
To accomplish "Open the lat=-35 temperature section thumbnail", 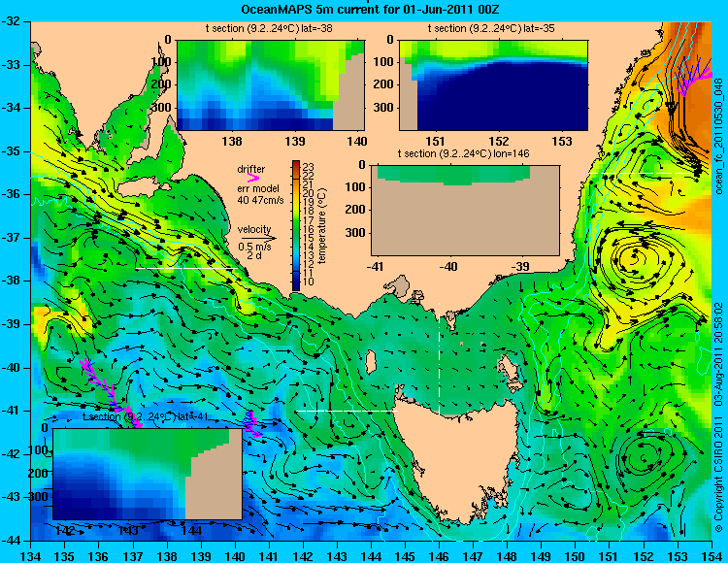I will [493, 85].
